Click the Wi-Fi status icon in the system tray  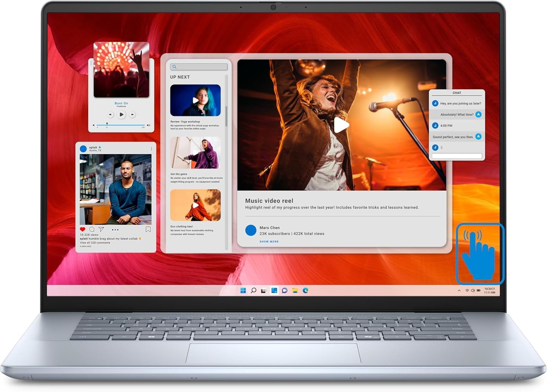[x=467, y=290]
